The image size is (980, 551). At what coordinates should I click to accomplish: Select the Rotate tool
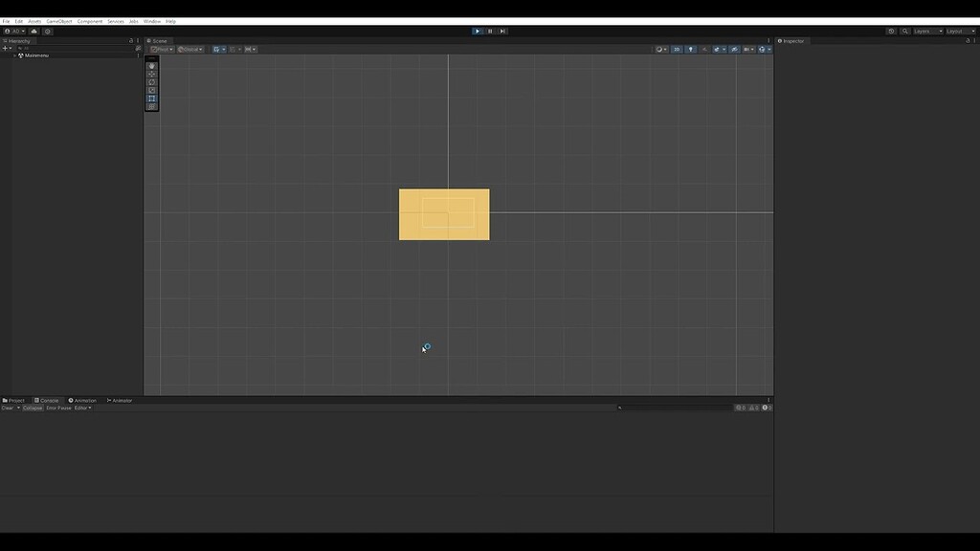[151, 82]
